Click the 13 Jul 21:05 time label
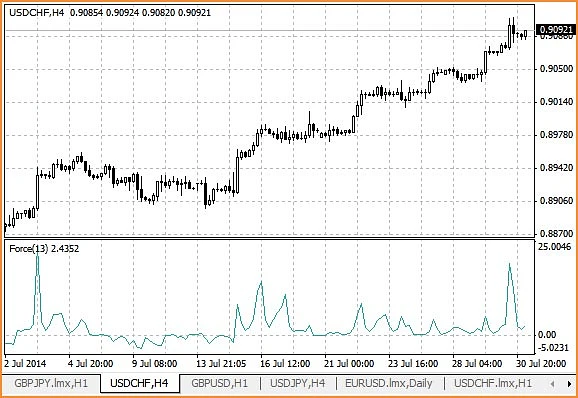Screen dimensions: 578x398 [221, 364]
